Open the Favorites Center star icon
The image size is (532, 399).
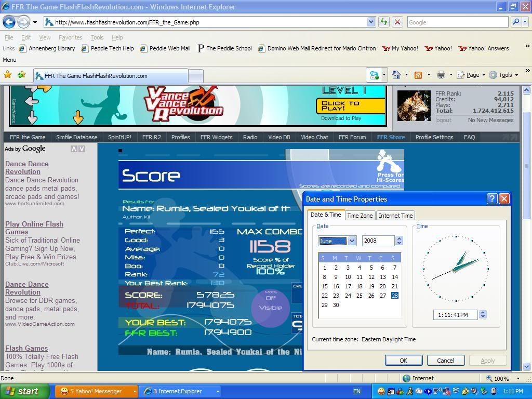8,75
